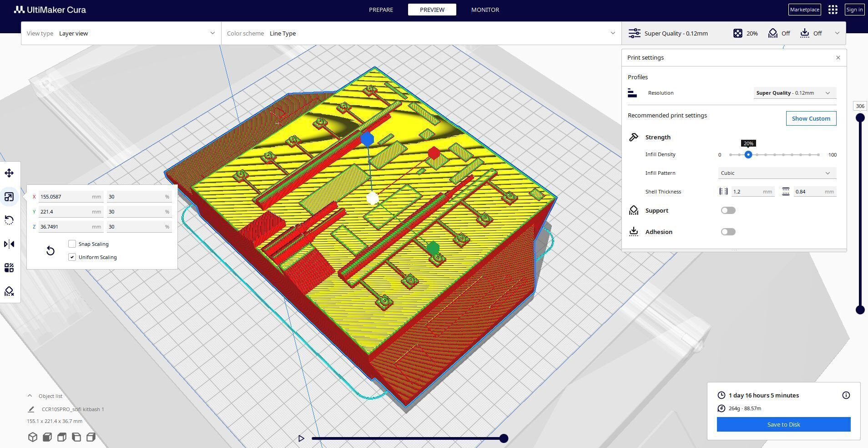Click the top/bottom thickness 0.84 field
The height and width of the screenshot is (448, 868).
click(x=815, y=192)
